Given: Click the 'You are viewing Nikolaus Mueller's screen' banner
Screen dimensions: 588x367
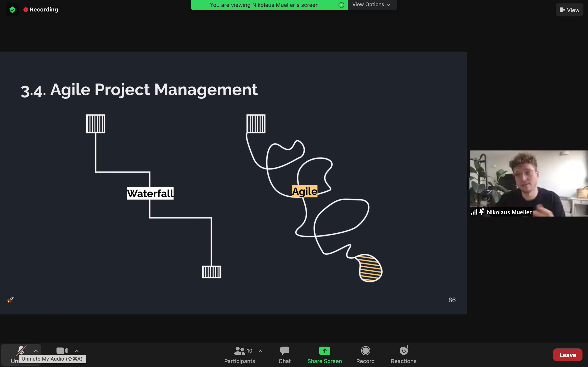Looking at the screenshot, I should (264, 5).
